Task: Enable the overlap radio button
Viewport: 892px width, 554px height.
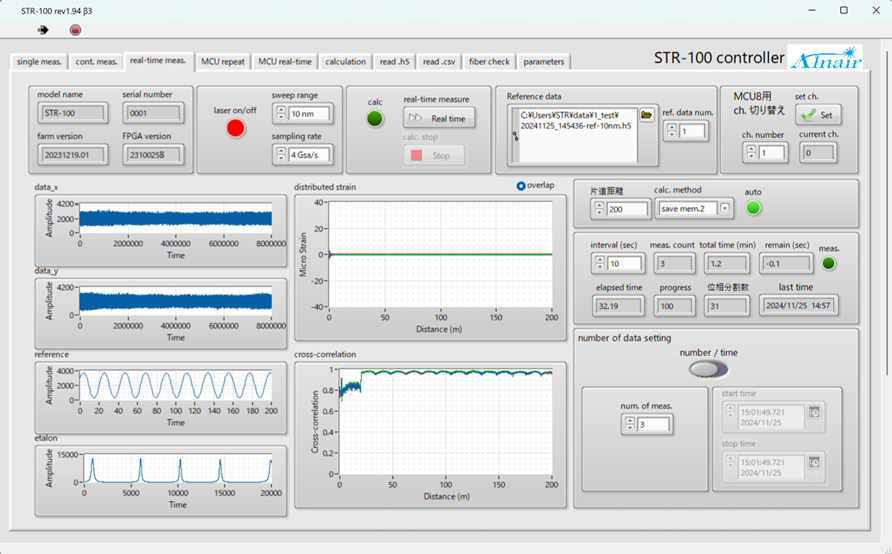Action: (521, 186)
